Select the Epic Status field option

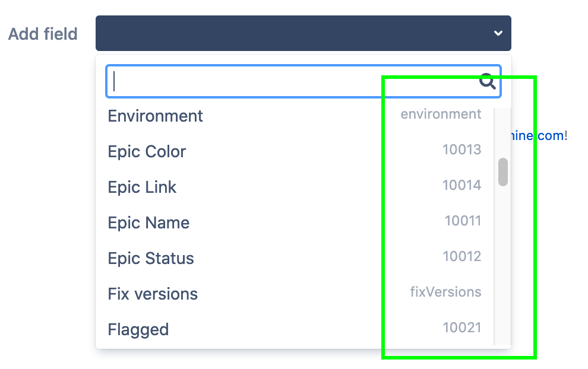coord(150,259)
